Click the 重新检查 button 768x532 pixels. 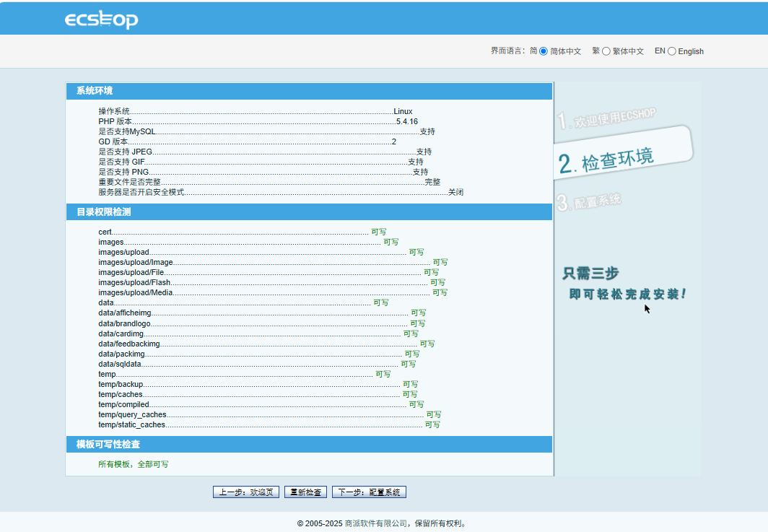305,492
